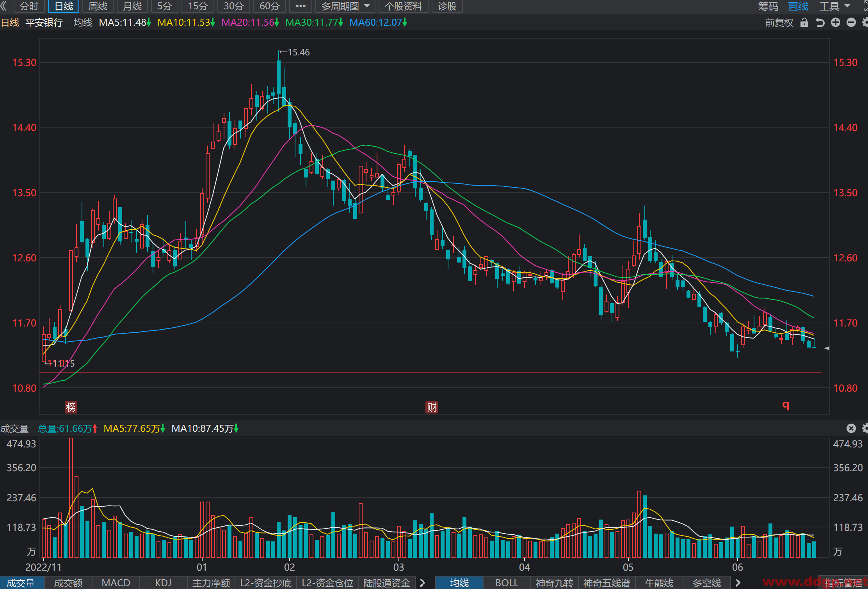Select KDJ sub-indicator tab

click(163, 583)
